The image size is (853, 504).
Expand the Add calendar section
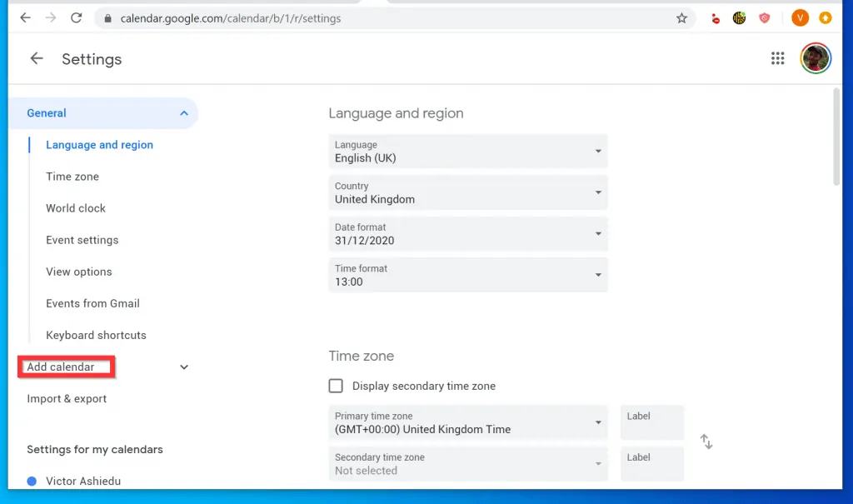(184, 367)
